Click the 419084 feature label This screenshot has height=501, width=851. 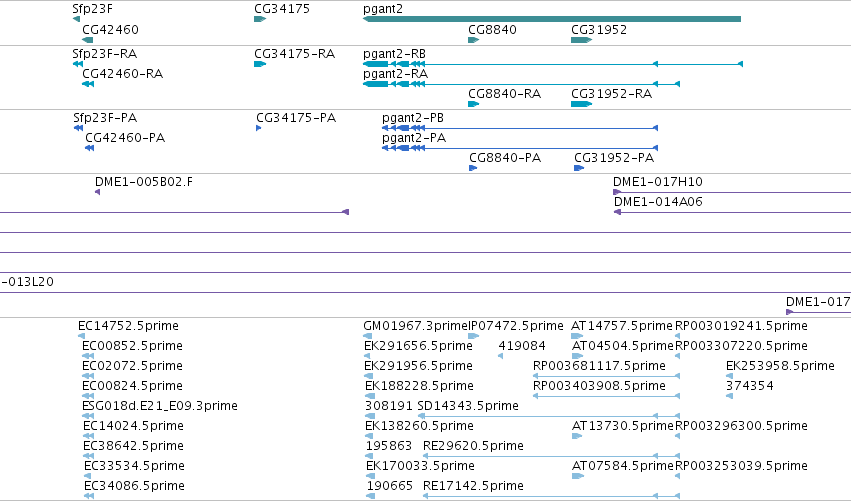(x=522, y=346)
